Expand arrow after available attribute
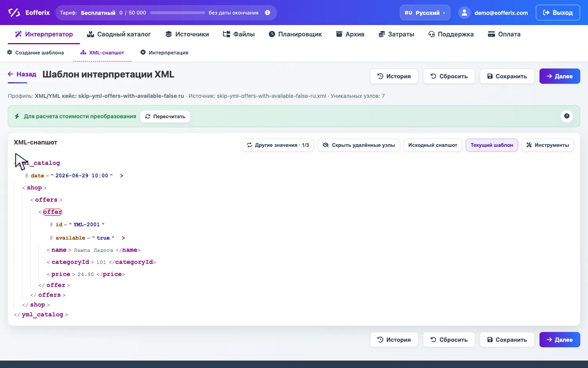Screen dimensions: 588x368 [123, 238]
